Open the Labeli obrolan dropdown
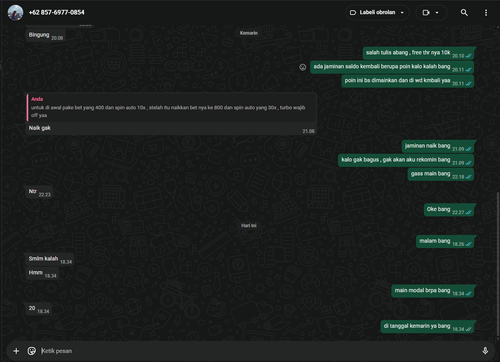 click(377, 13)
